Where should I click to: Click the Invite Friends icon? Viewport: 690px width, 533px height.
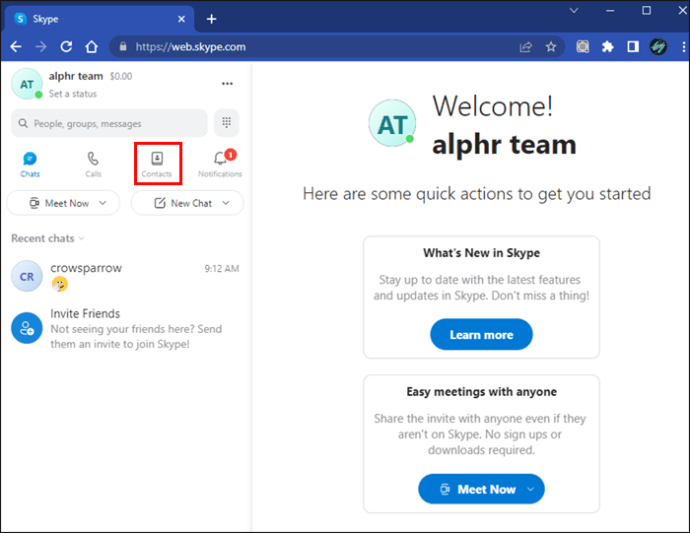(26, 328)
